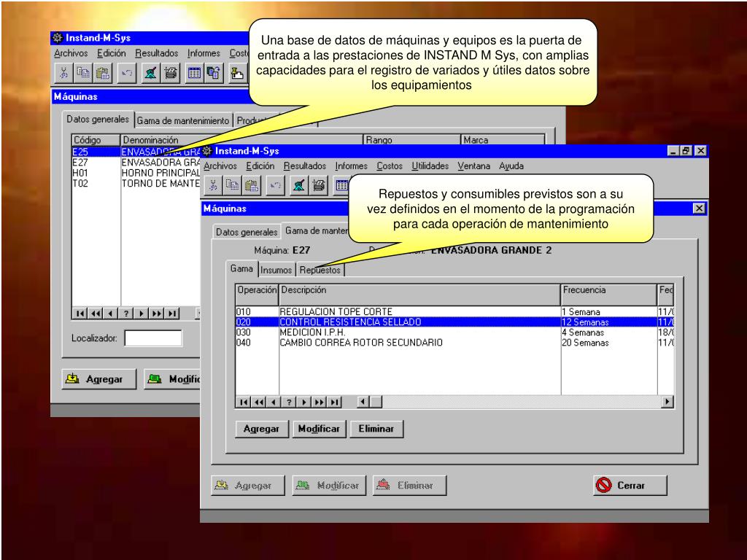This screenshot has width=747, height=560.
Task: Jump to last record in the operations grid navigator
Action: (334, 402)
